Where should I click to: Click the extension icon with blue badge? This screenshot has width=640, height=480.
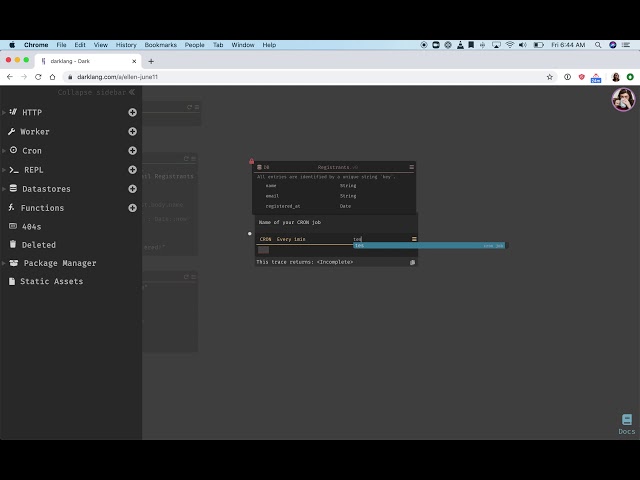tap(596, 78)
